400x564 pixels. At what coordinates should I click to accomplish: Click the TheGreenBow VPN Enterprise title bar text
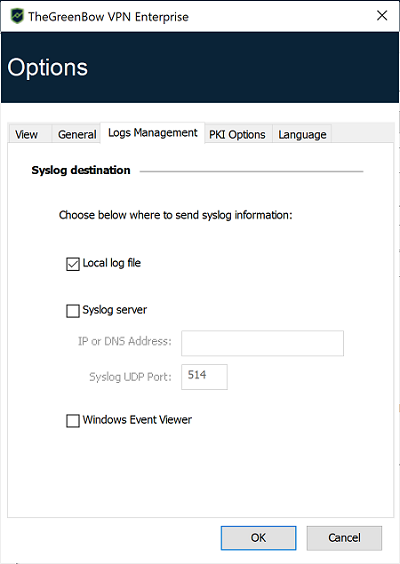[x=108, y=17]
